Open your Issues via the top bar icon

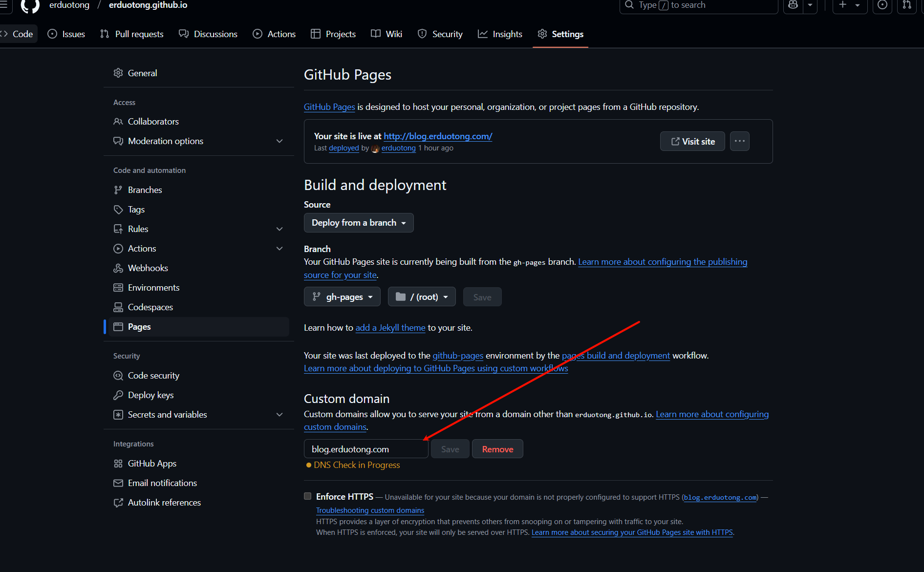[x=882, y=5]
